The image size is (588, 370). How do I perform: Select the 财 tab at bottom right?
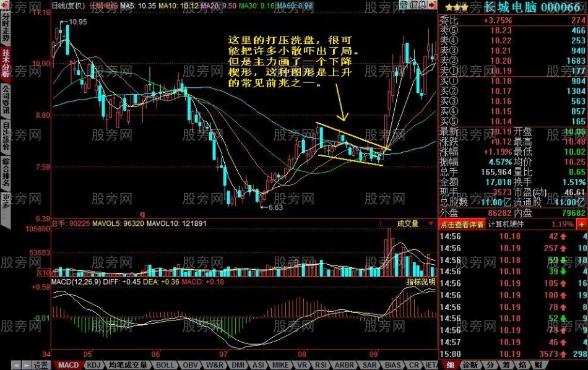pyautogui.click(x=538, y=365)
